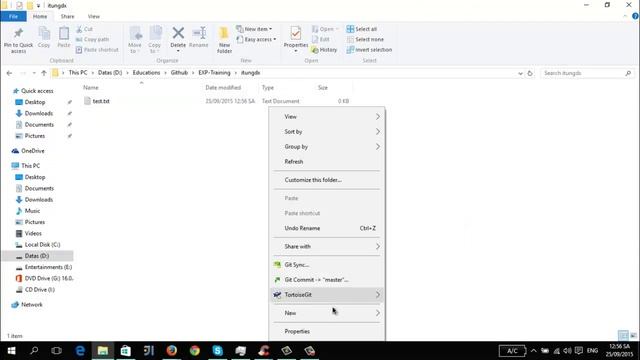Image resolution: width=640 pixels, height=360 pixels.
Task: Click the Windows Start button
Action: 11,351
